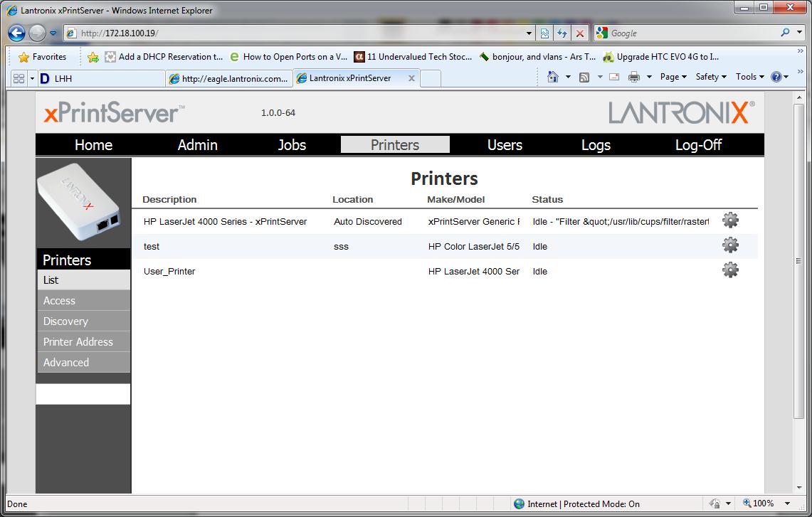Click the Stop loading X button
The width and height of the screenshot is (812, 517).
[x=580, y=33]
